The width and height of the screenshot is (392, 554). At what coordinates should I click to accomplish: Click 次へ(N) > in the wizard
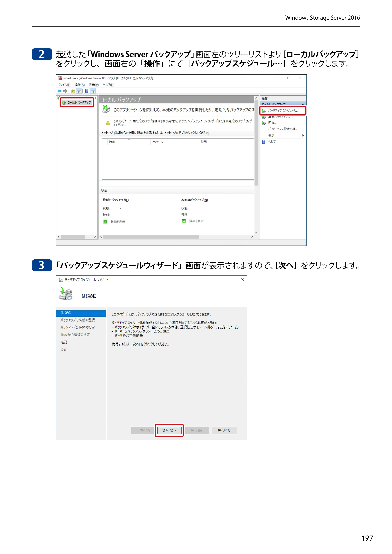[x=169, y=430]
